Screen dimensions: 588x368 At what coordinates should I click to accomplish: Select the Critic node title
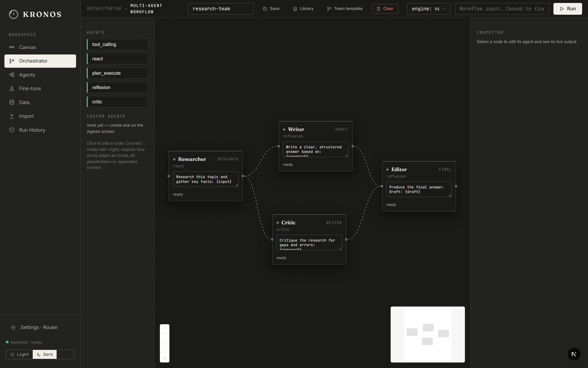288,222
